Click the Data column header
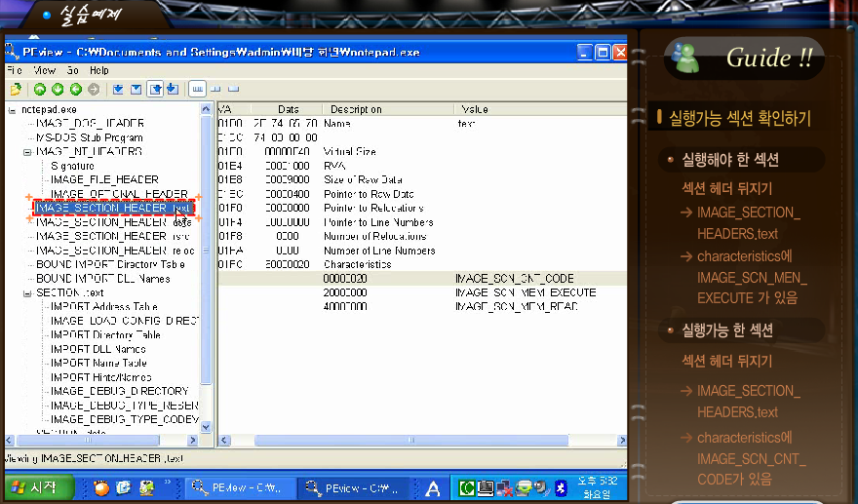 click(x=286, y=109)
